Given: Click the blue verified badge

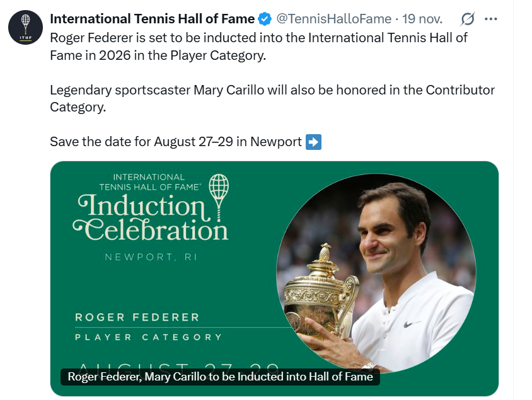Looking at the screenshot, I should [x=265, y=19].
